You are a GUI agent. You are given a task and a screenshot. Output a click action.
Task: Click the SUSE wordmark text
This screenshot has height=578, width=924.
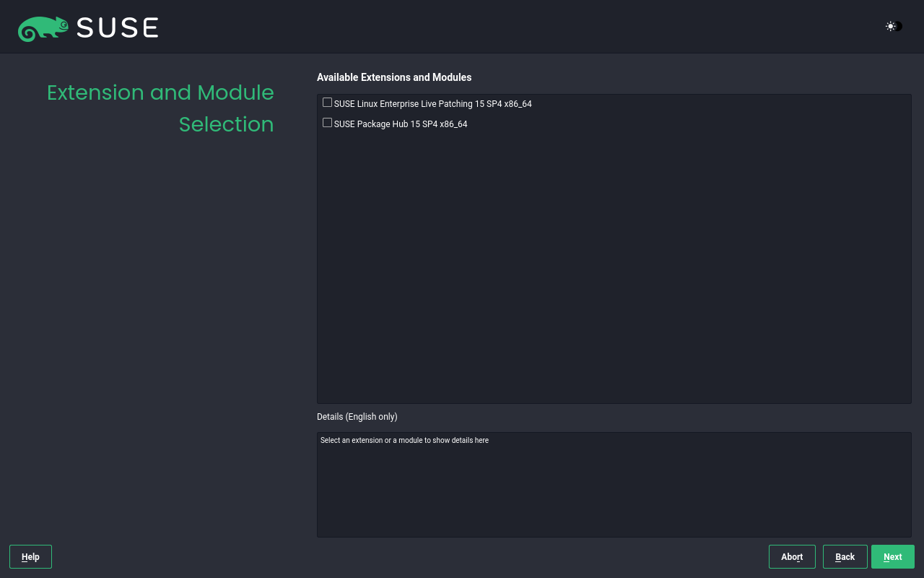click(x=117, y=28)
